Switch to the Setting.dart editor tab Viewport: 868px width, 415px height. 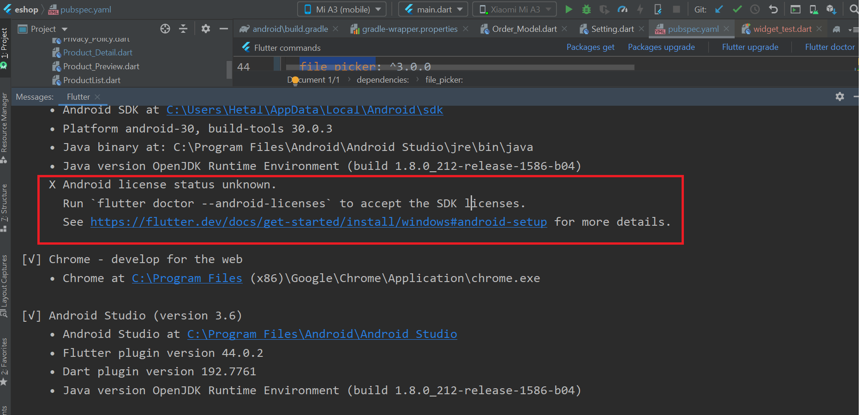tap(612, 29)
